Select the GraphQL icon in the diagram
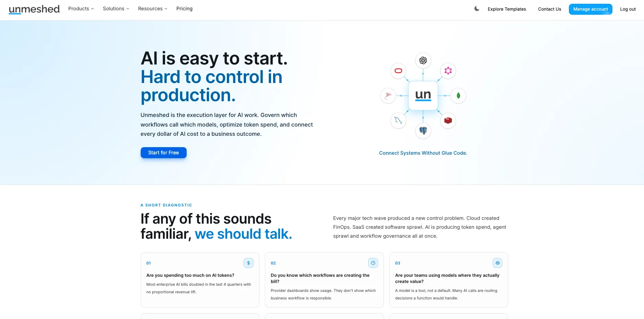Viewport: 644px width, 319px height. [x=448, y=71]
